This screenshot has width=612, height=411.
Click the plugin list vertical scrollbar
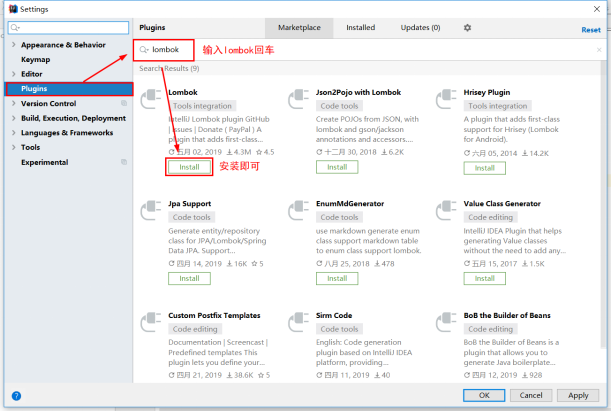coord(604,203)
